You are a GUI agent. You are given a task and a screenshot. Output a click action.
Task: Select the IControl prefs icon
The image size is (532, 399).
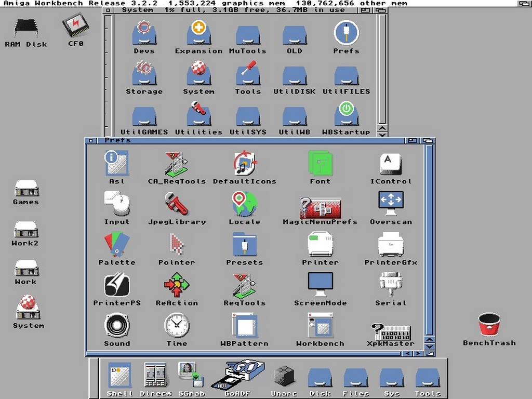tap(391, 164)
